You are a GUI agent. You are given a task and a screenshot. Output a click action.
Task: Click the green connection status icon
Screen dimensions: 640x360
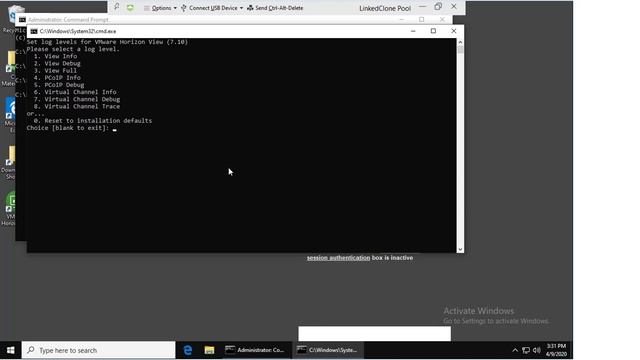click(x=130, y=8)
